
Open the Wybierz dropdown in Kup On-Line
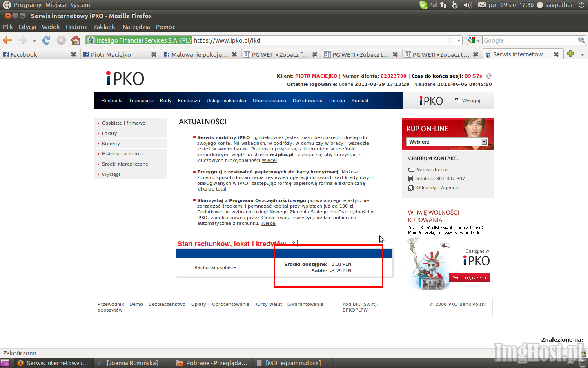447,142
